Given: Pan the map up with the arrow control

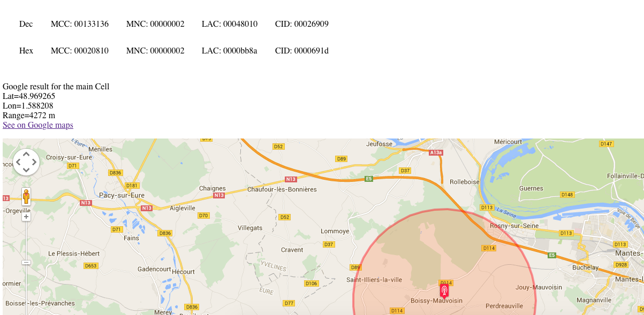Looking at the screenshot, I should [x=26, y=154].
